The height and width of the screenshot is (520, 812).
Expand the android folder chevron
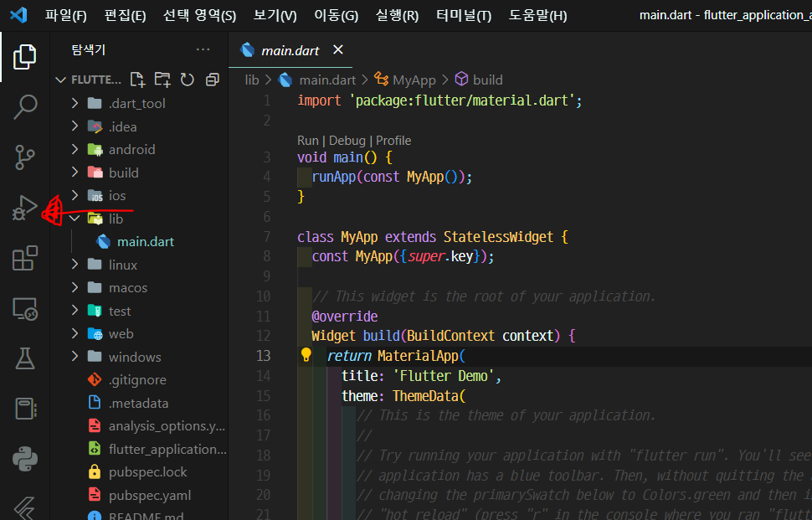[75, 149]
